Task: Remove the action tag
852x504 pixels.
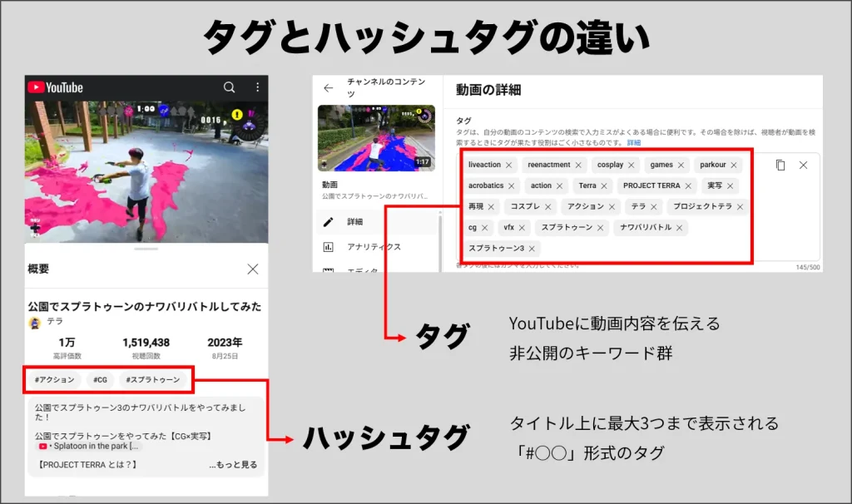Action: pyautogui.click(x=559, y=185)
